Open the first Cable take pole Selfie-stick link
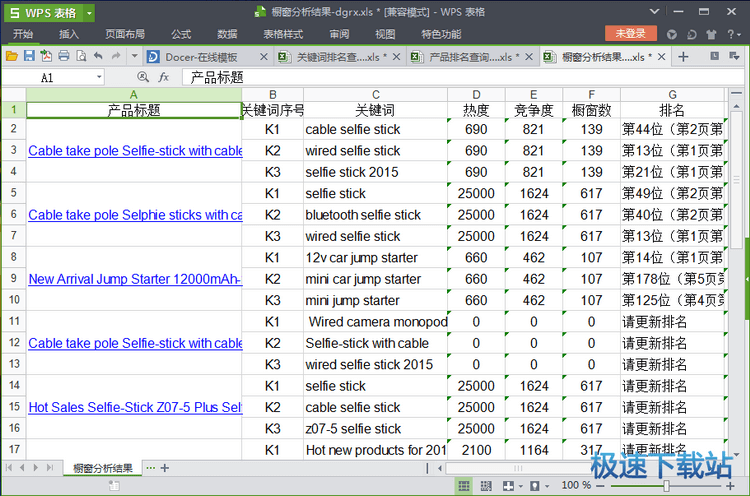 pos(135,151)
